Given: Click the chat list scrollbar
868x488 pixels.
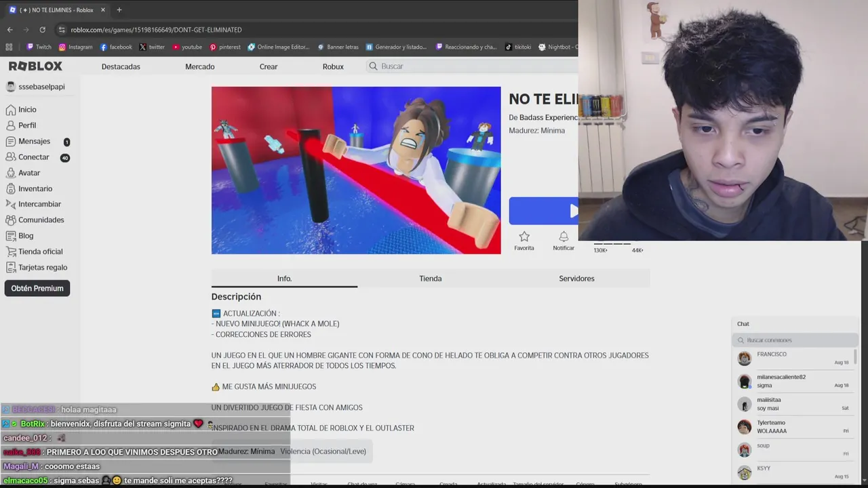Looking at the screenshot, I should pos(856,357).
